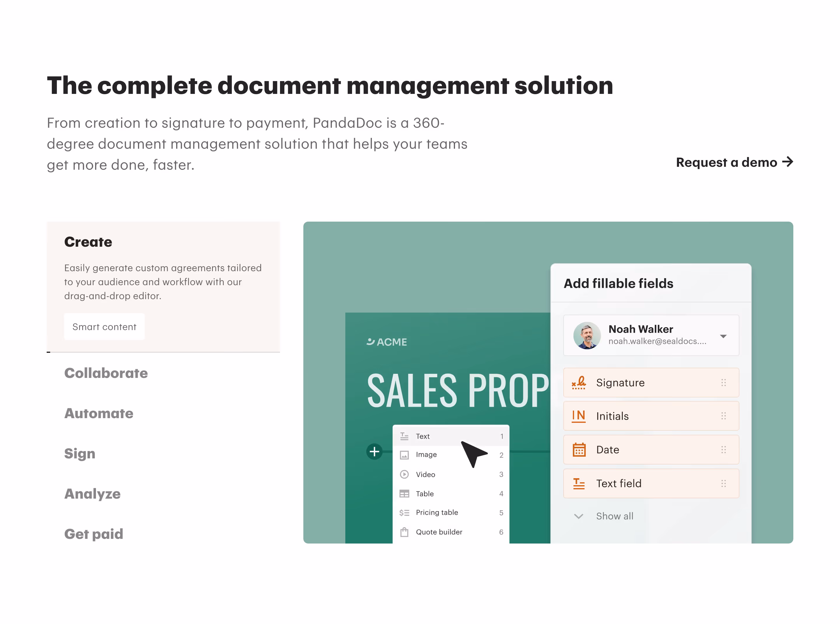
Task: Select the Date field label
Action: pos(607,450)
